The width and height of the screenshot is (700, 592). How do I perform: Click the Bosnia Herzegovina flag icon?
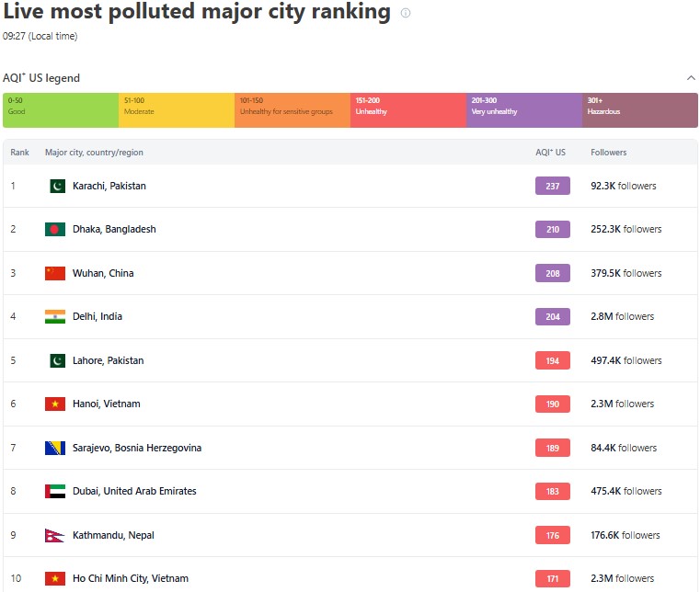[x=55, y=448]
